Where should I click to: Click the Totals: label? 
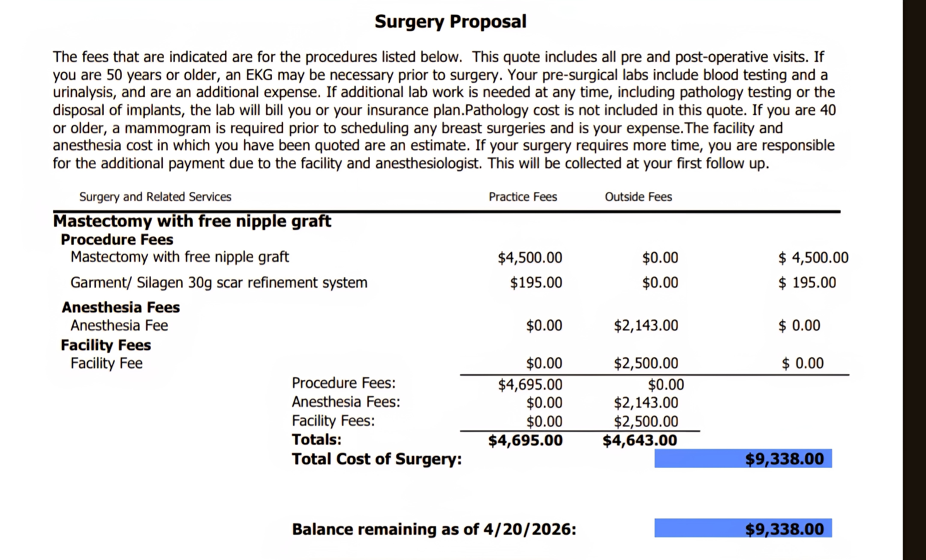pos(316,439)
